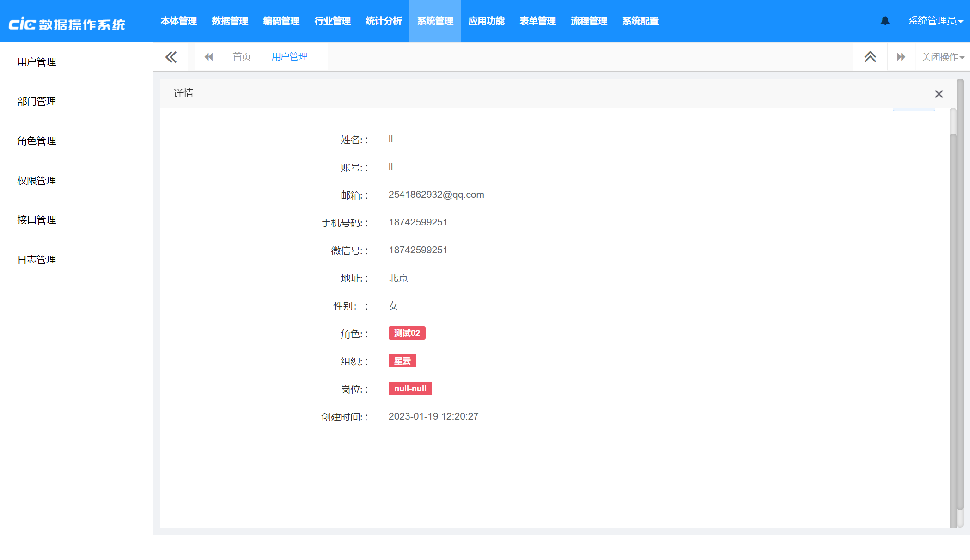Select the 用户管理 breadcrumb tab
This screenshot has height=560, width=970.
tap(290, 57)
